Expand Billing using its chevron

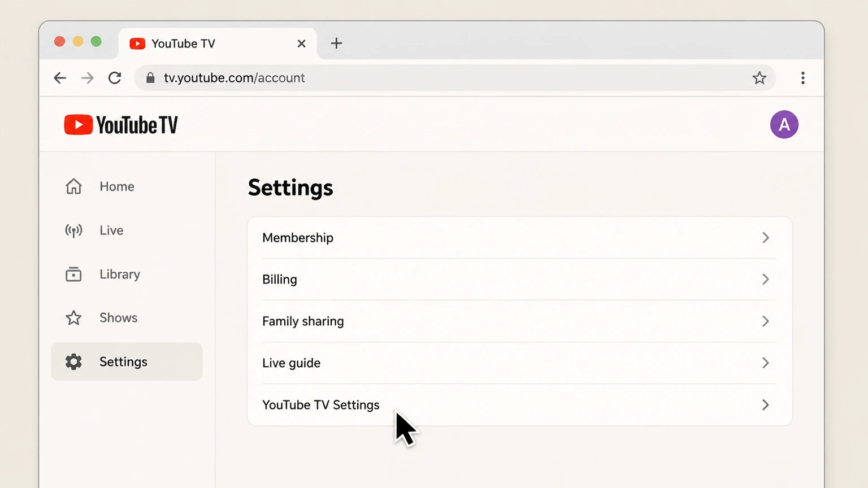(x=766, y=280)
